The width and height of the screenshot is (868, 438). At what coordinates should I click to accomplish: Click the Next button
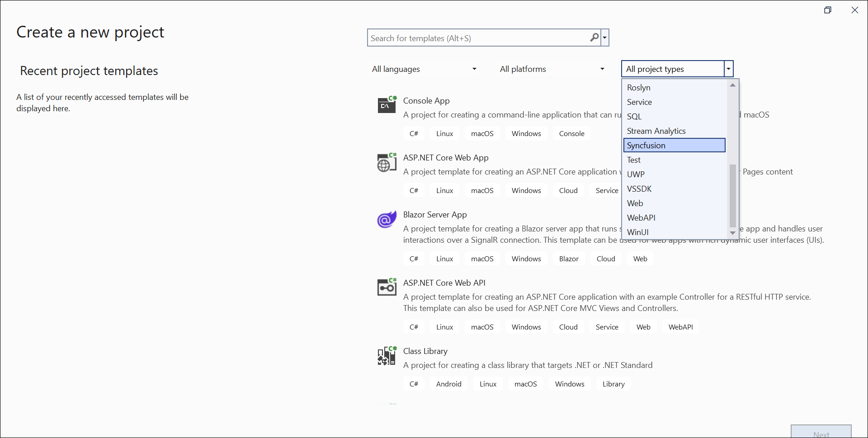[x=821, y=432]
